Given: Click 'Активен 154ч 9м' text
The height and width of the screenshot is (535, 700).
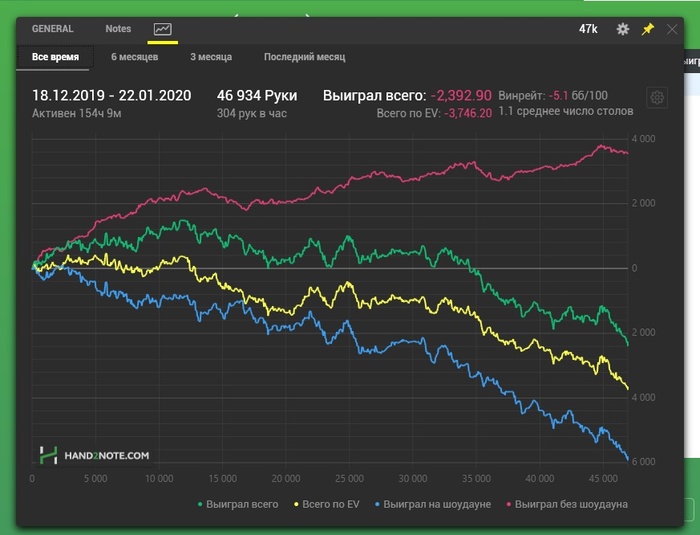Looking at the screenshot, I should coord(77,113).
